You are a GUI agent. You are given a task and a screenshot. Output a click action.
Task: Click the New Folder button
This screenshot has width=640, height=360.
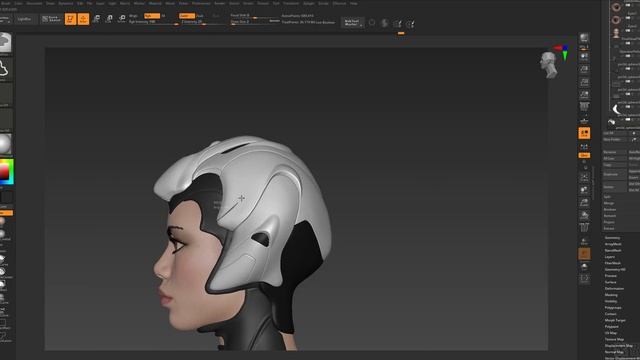tap(614, 140)
